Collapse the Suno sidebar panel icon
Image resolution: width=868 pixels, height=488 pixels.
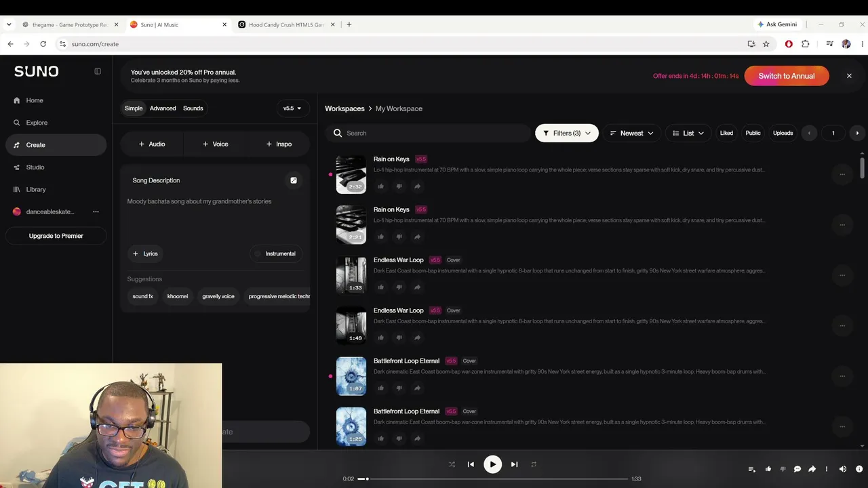(98, 71)
